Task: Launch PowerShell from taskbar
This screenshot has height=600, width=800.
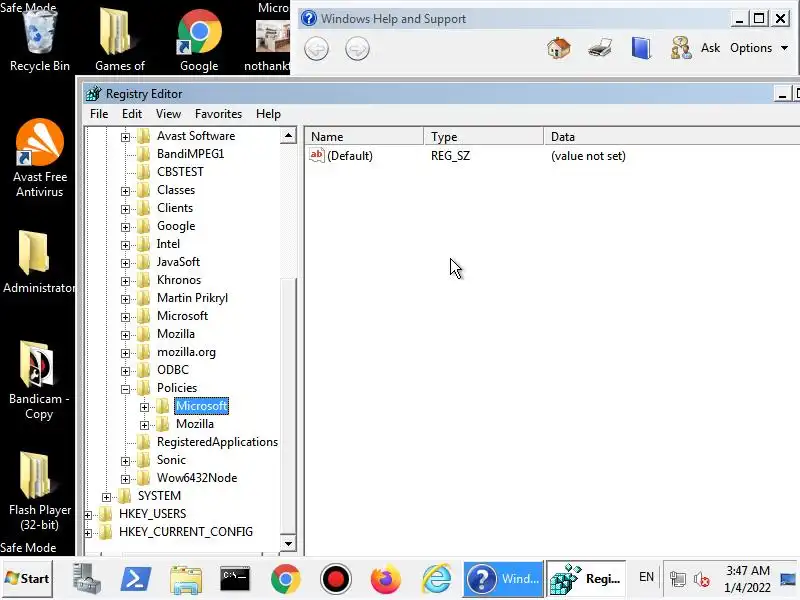Action: 136,580
